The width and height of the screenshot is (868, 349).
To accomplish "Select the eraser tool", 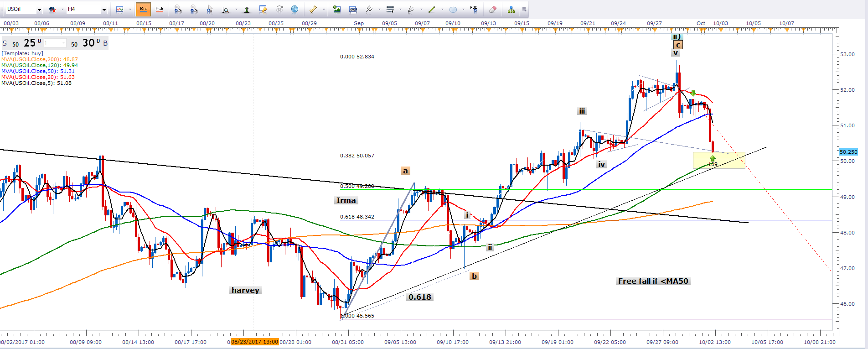I will click(492, 9).
